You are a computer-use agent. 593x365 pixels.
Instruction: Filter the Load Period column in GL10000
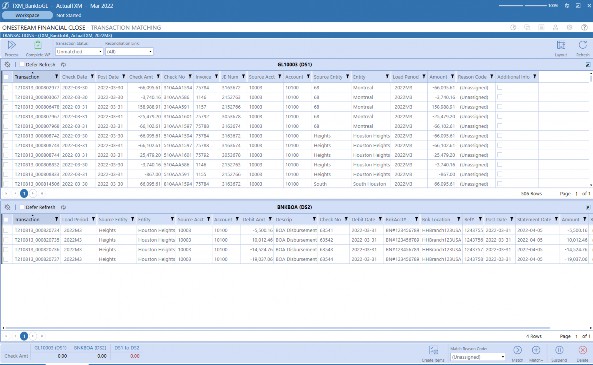tap(424, 77)
